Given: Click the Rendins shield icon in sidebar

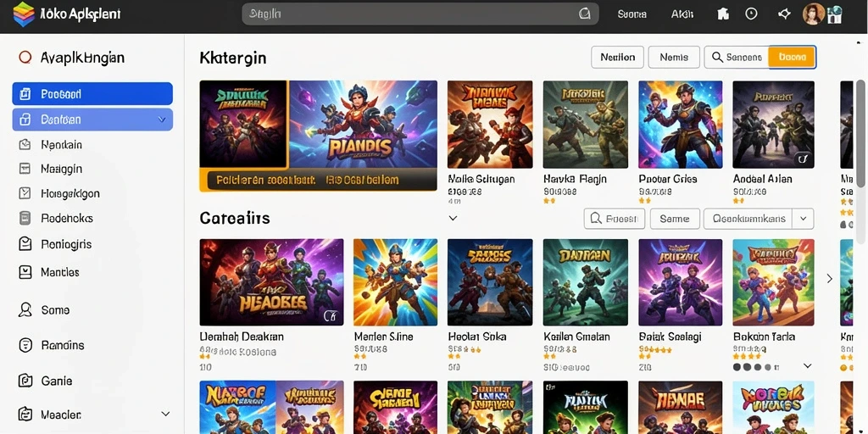Looking at the screenshot, I should pyautogui.click(x=25, y=345).
